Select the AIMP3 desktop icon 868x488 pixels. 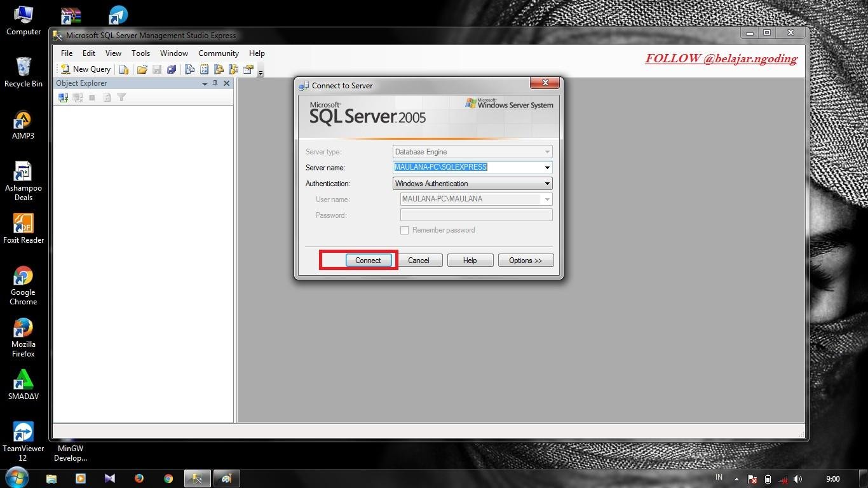pyautogui.click(x=24, y=125)
